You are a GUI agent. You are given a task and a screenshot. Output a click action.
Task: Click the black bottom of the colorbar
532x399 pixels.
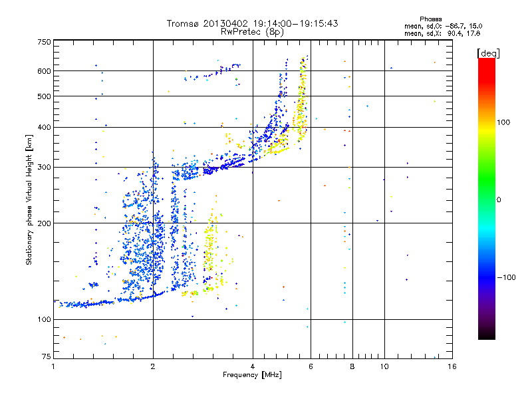(487, 334)
